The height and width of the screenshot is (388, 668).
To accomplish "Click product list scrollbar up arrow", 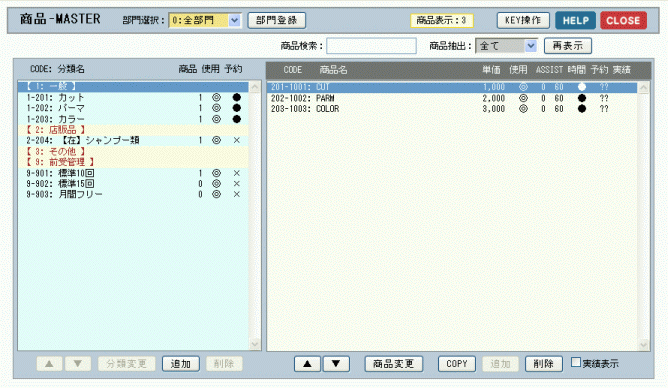I will tap(643, 88).
